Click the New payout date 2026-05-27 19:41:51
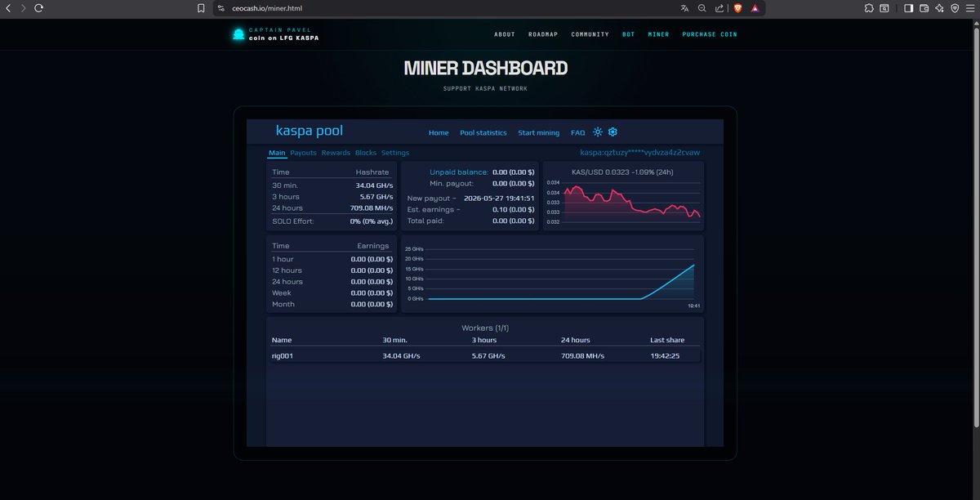Image resolution: width=980 pixels, height=500 pixels. 499,198
